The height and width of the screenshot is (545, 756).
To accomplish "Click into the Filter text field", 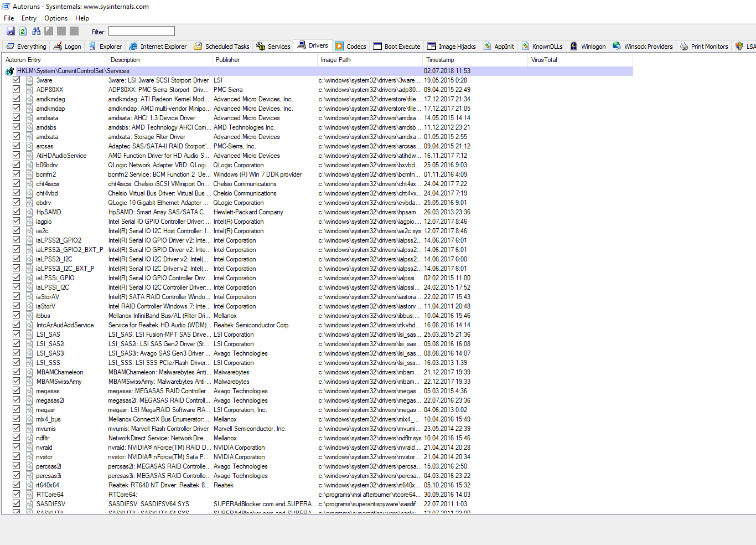I will pyautogui.click(x=142, y=31).
